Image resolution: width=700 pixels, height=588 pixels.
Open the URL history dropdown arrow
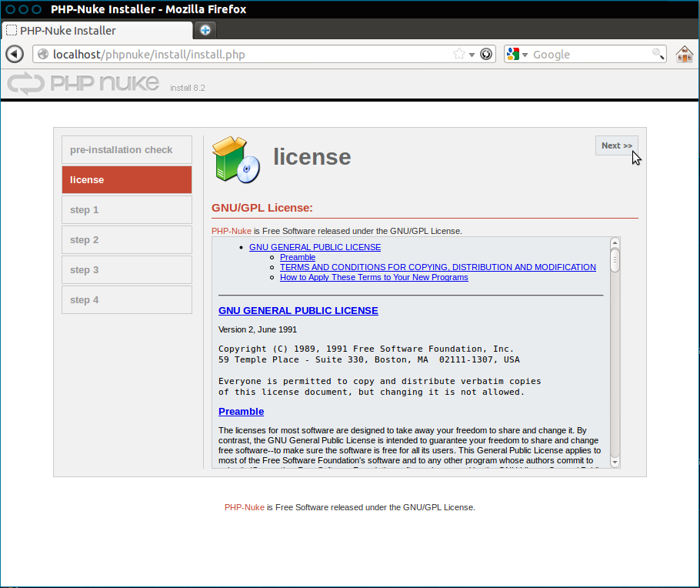pyautogui.click(x=472, y=55)
